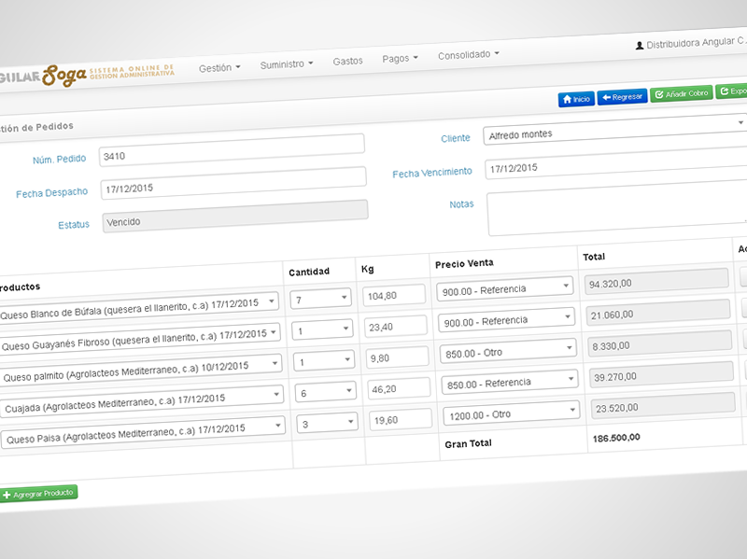Image resolution: width=747 pixels, height=560 pixels.
Task: Click the Inicio home button
Action: [x=576, y=98]
